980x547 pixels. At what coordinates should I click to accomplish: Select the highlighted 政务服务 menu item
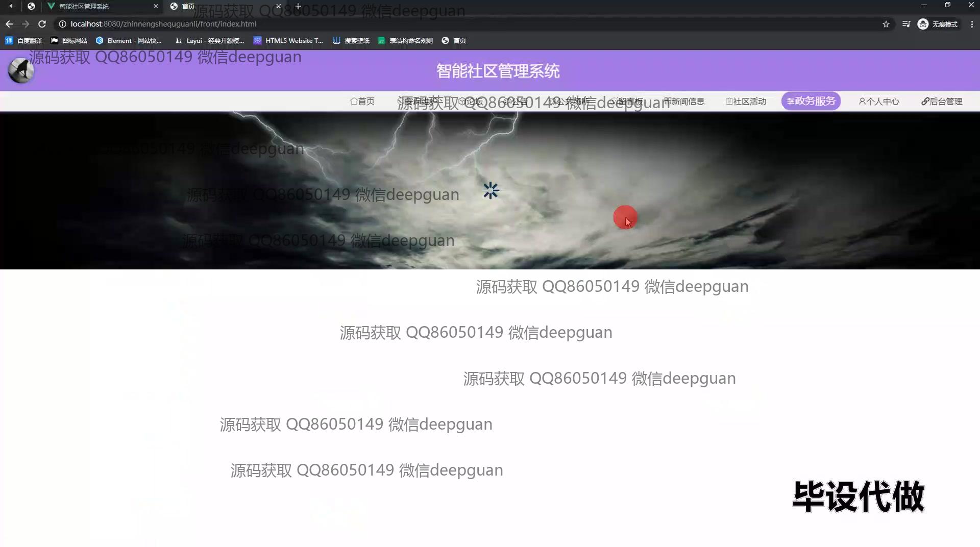pyautogui.click(x=811, y=101)
